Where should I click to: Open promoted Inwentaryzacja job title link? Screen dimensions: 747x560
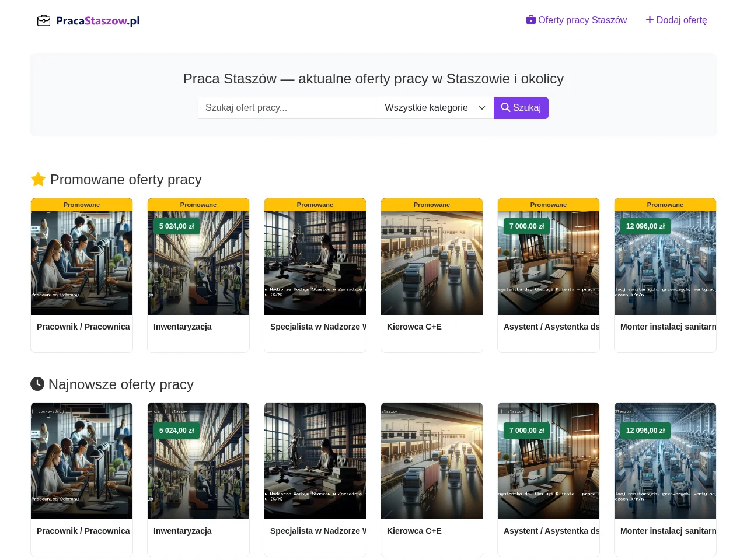coord(183,327)
